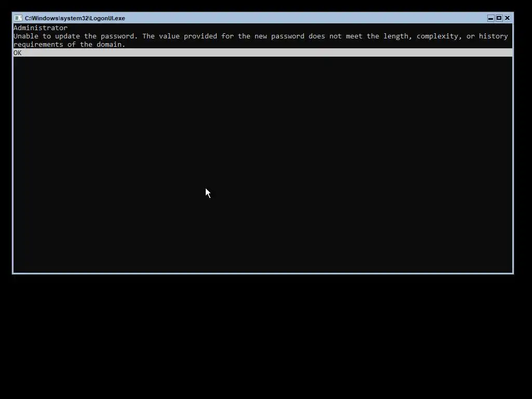Maximize the LogonUI.exe window
The image size is (532, 399).
pyautogui.click(x=499, y=18)
